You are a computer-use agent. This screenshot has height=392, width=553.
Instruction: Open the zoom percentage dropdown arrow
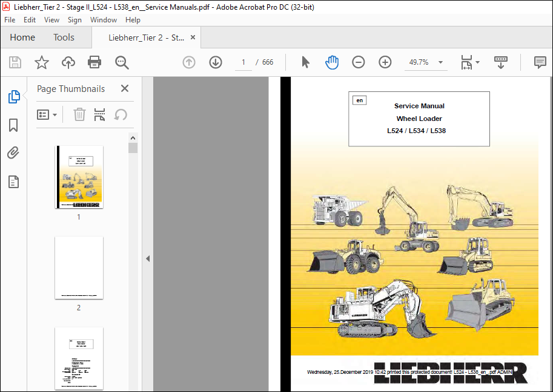(440, 62)
